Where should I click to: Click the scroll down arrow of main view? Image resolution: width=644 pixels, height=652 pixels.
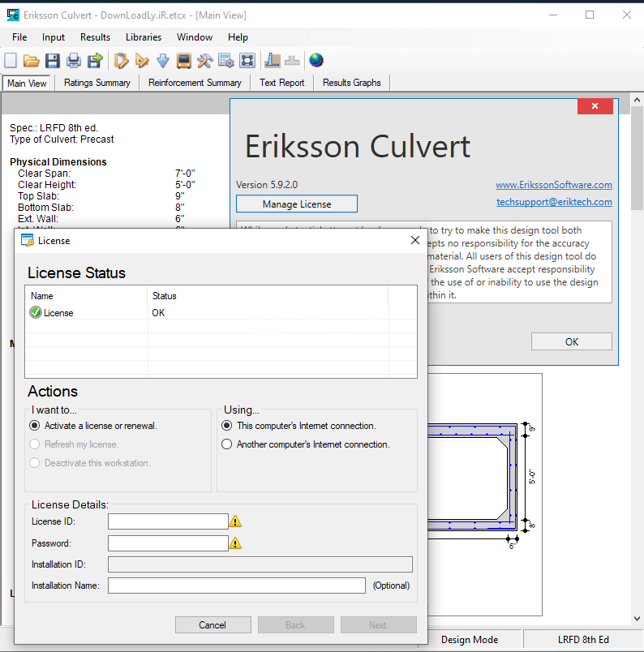coord(637,618)
